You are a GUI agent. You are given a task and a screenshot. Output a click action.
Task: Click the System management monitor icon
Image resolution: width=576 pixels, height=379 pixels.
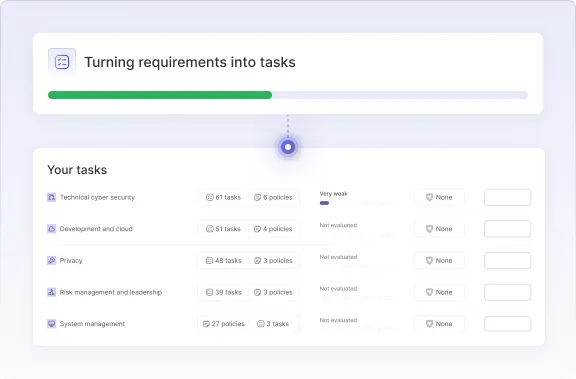51,324
